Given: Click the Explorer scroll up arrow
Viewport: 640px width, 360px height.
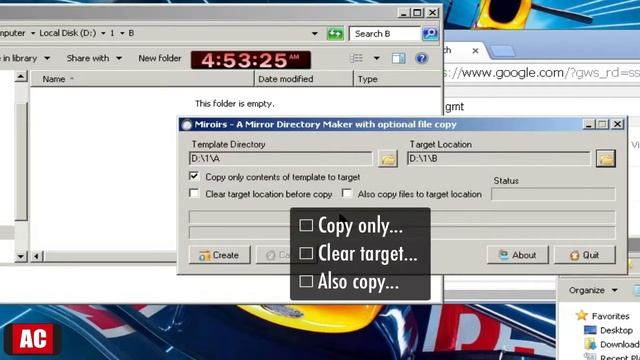Looking at the screenshot, I should click(21, 76).
